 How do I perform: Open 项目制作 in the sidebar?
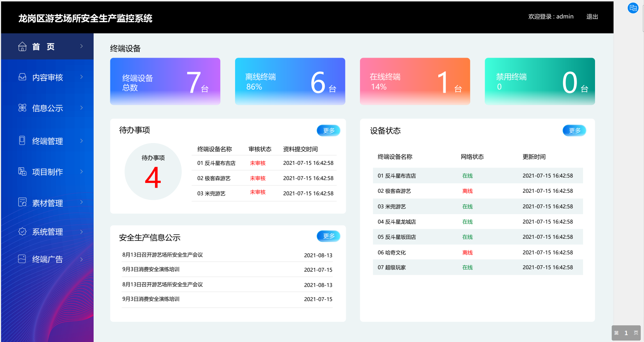(x=47, y=172)
